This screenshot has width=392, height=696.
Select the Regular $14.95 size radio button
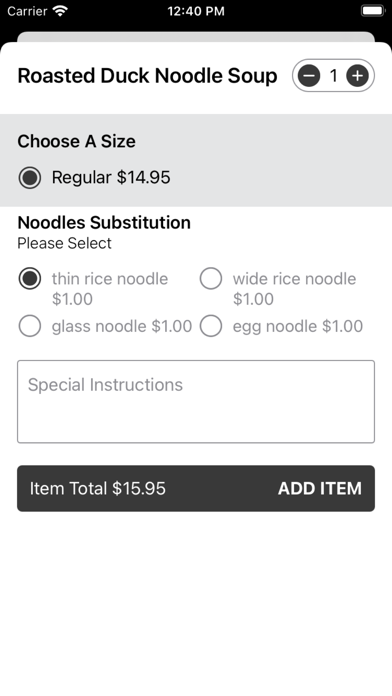point(30,178)
